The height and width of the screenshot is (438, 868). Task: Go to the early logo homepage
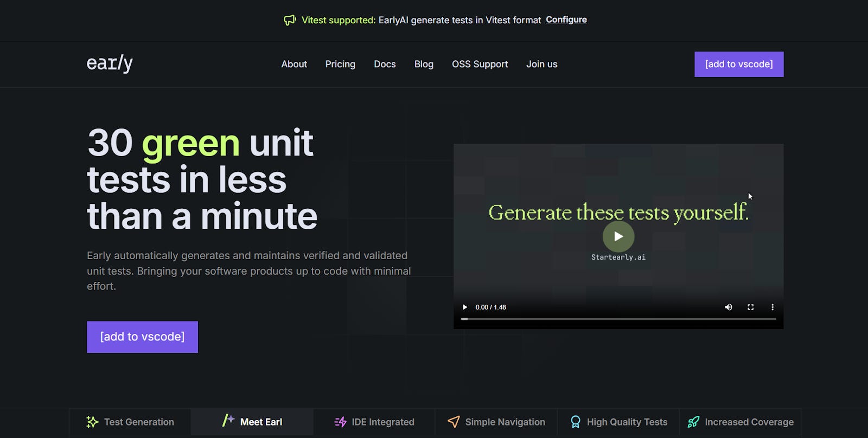[x=110, y=63]
